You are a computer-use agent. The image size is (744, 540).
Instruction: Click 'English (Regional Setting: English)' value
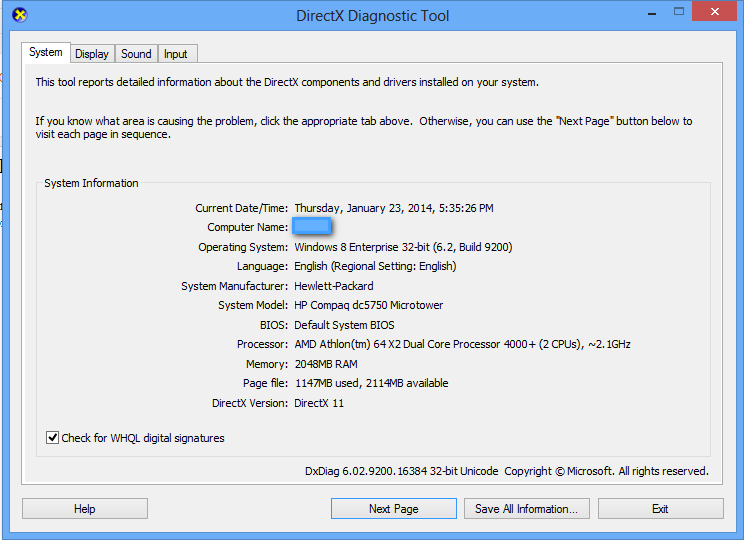coord(375,266)
